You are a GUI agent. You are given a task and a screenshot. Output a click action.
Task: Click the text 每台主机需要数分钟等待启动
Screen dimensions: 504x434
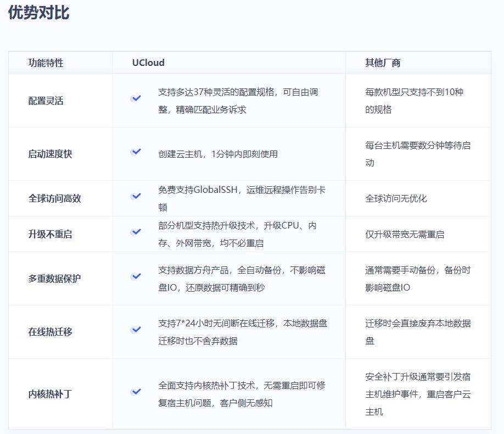click(418, 154)
